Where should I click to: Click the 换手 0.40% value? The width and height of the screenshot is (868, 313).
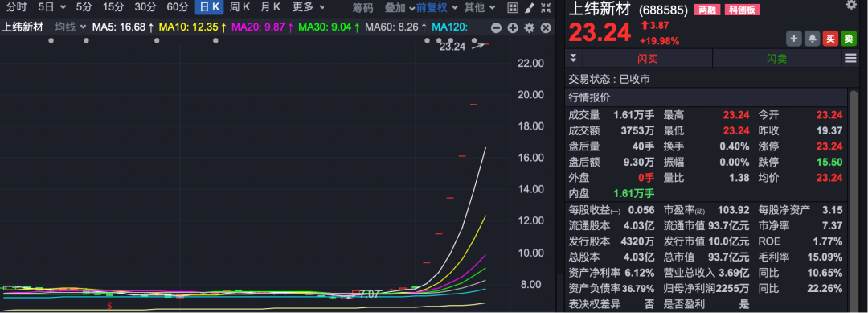(735, 146)
